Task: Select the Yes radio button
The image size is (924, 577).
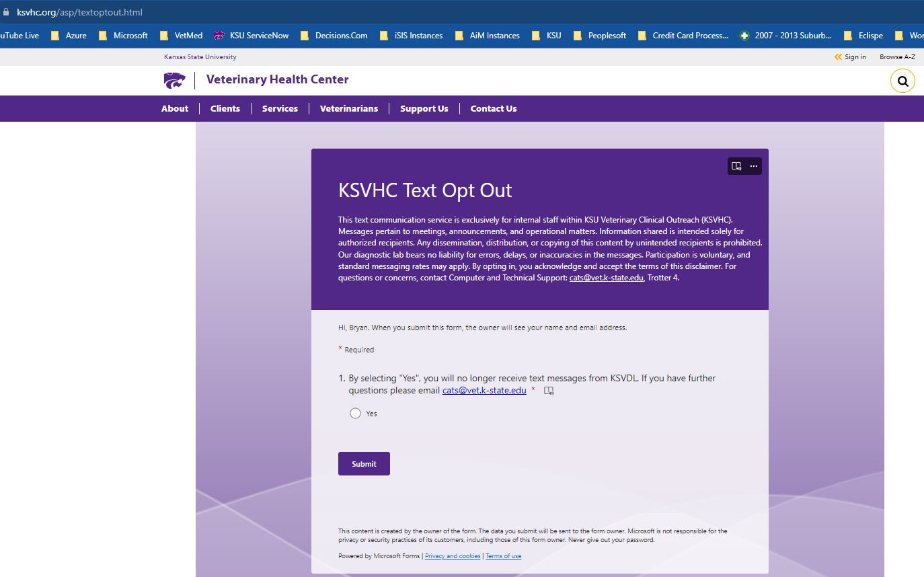Action: (355, 413)
